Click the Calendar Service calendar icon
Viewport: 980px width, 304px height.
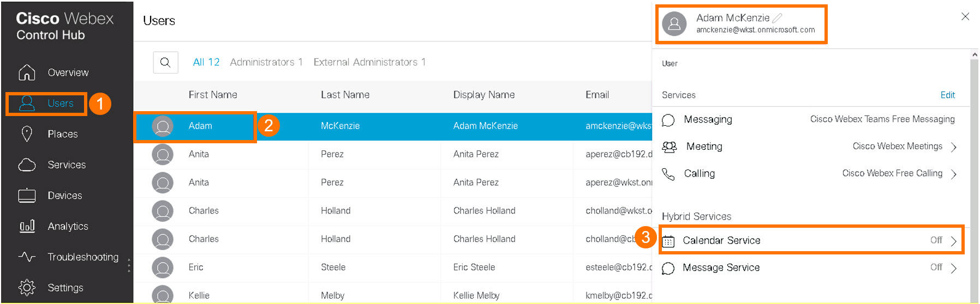(x=668, y=241)
